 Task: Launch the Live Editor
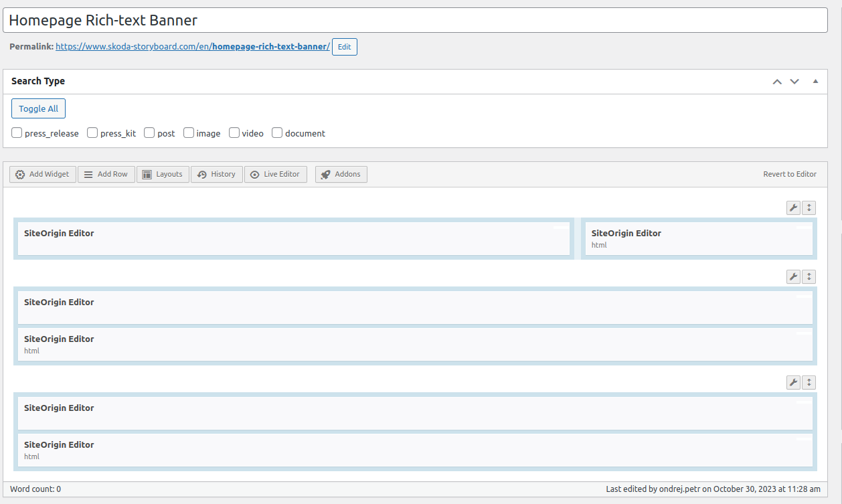coord(276,174)
